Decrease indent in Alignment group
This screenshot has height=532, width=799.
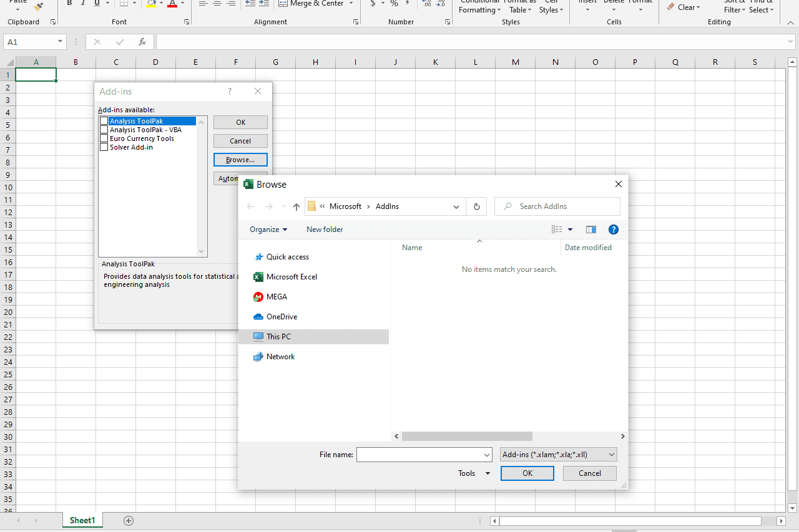pos(250,4)
